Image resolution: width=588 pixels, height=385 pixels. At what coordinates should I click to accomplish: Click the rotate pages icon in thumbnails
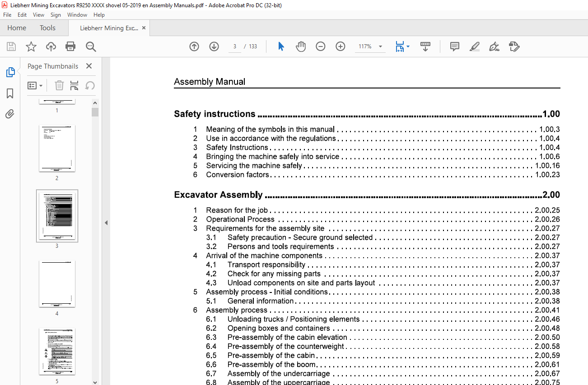[90, 85]
